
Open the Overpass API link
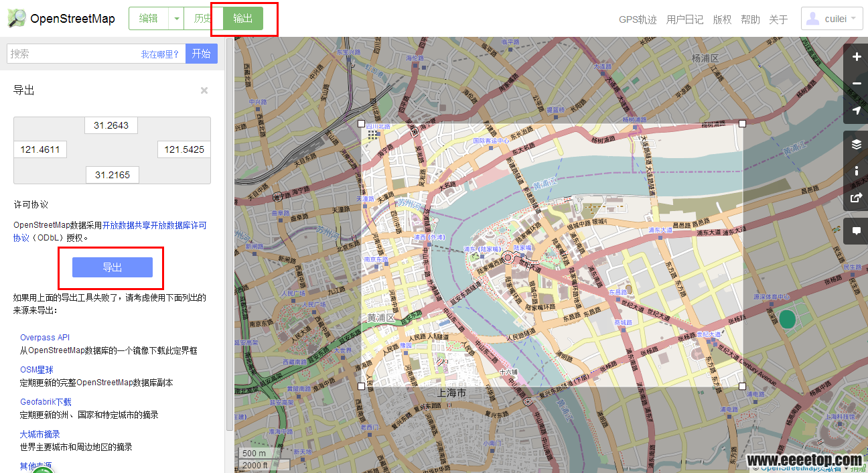pos(45,338)
